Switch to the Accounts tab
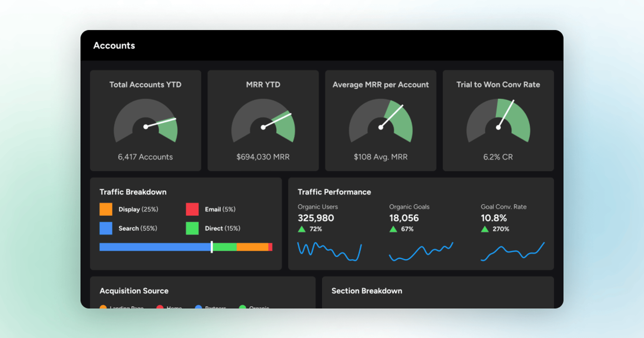This screenshot has width=644, height=338. pyautogui.click(x=114, y=45)
